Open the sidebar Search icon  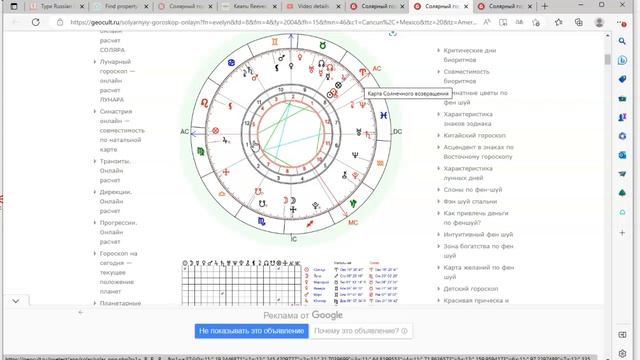tap(622, 41)
